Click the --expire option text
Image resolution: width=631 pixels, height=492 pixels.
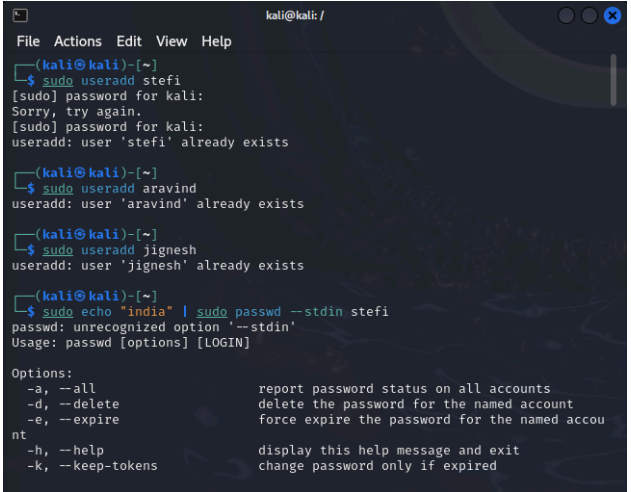point(89,420)
